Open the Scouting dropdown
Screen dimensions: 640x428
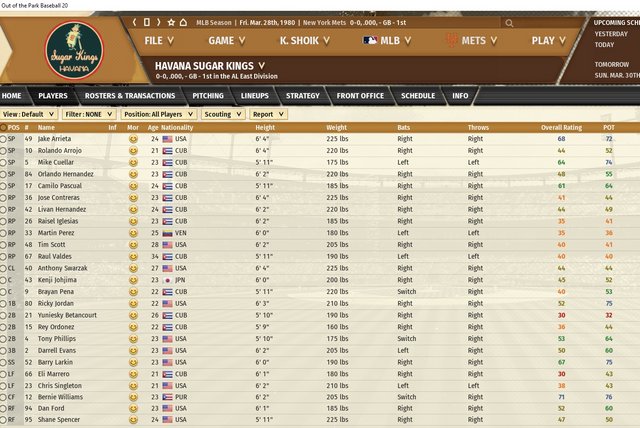click(x=223, y=114)
